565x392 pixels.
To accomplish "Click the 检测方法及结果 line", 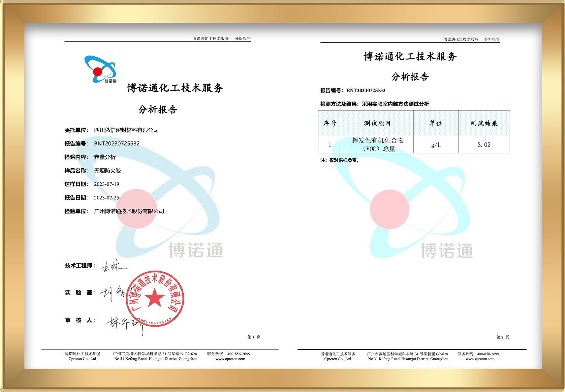I will pyautogui.click(x=375, y=104).
